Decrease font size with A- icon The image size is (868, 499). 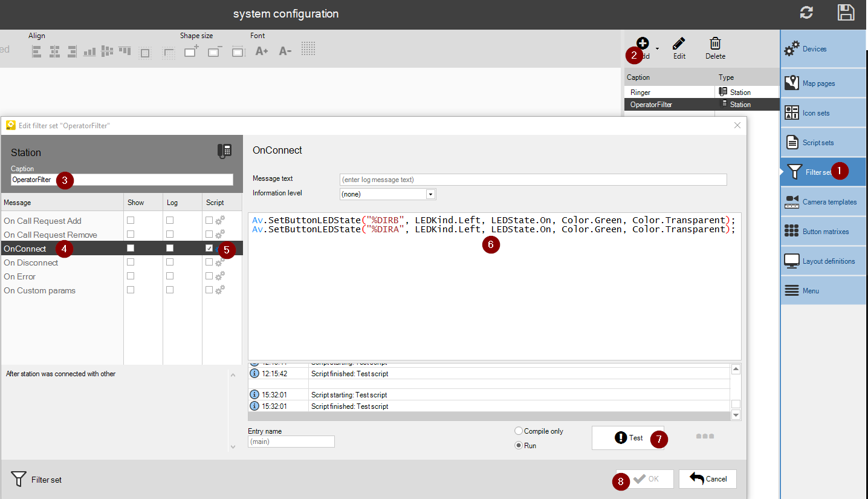pos(285,51)
